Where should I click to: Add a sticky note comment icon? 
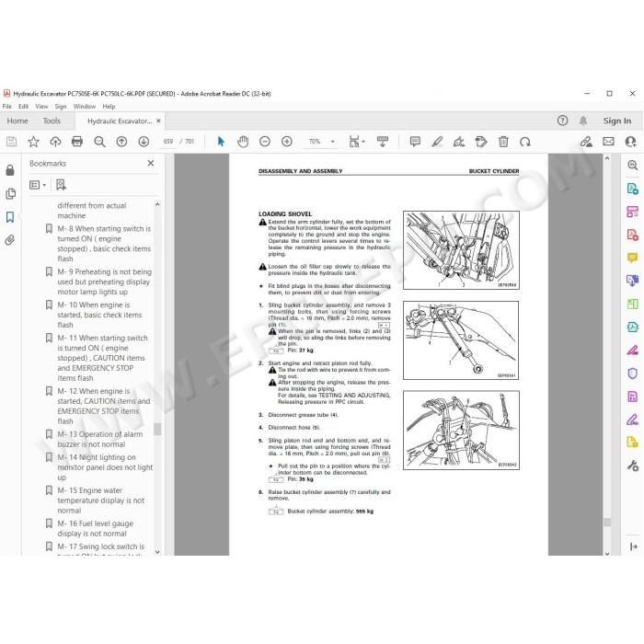click(415, 142)
